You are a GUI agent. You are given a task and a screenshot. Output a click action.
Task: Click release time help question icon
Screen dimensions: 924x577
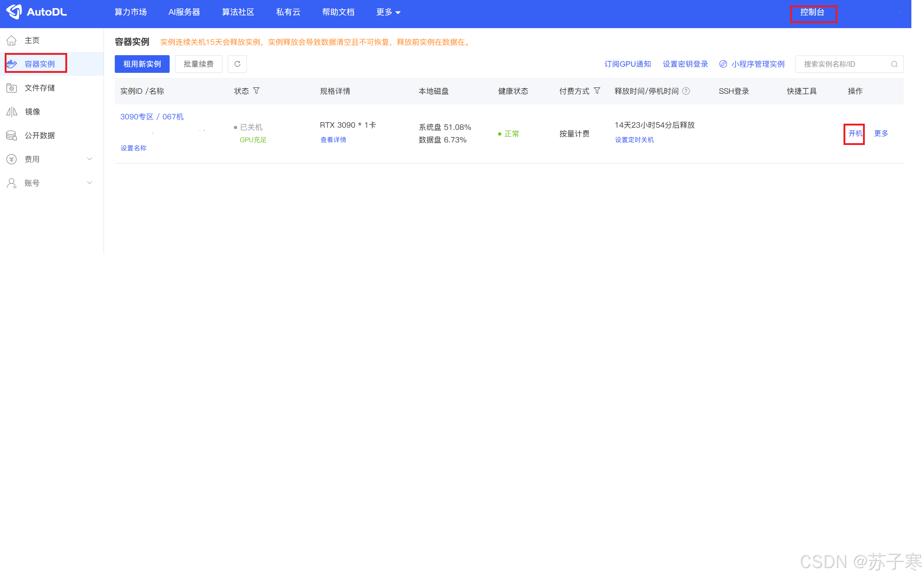tap(686, 91)
